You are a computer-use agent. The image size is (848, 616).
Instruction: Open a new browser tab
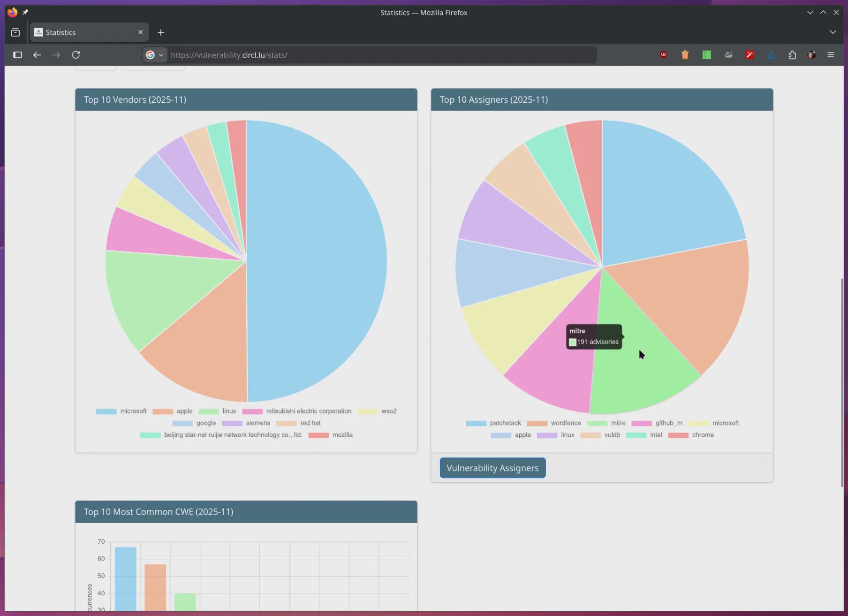point(161,32)
